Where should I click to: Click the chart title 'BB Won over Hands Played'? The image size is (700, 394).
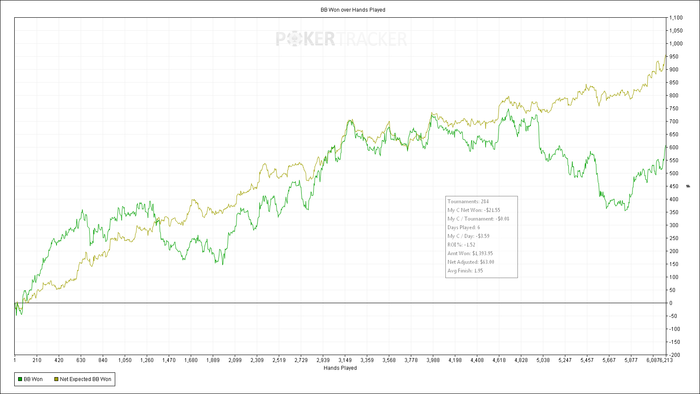[x=353, y=9]
